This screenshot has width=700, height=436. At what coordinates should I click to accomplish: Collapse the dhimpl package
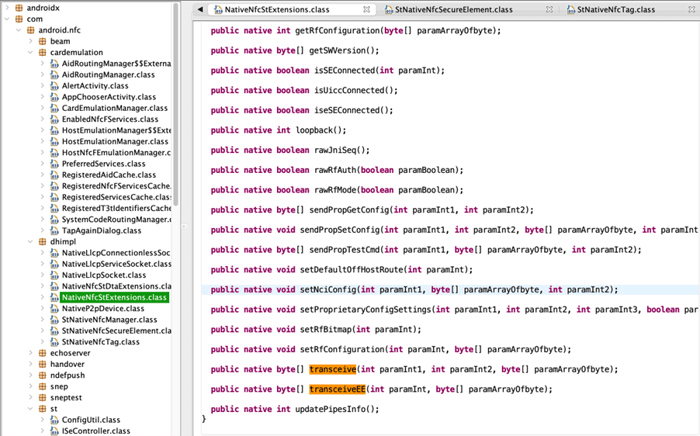[30, 241]
